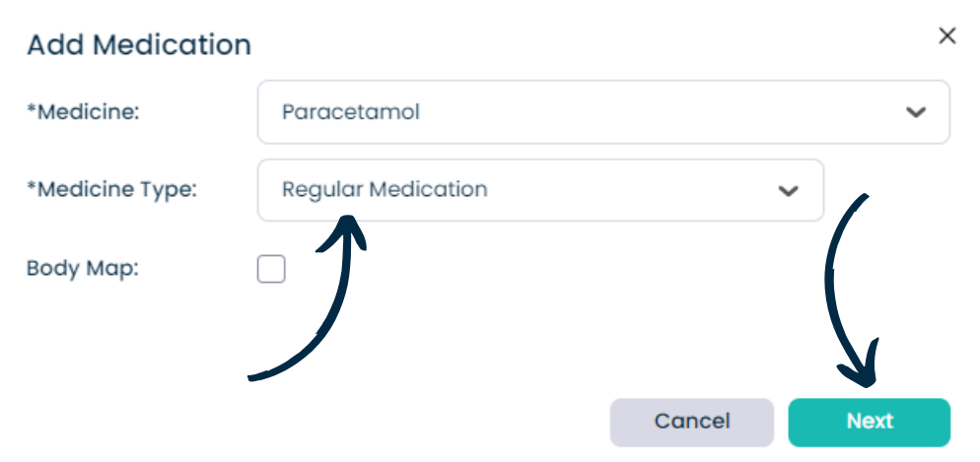This screenshot has width=980, height=462.
Task: Click the *Medicine Type: field label
Action: 111,190
